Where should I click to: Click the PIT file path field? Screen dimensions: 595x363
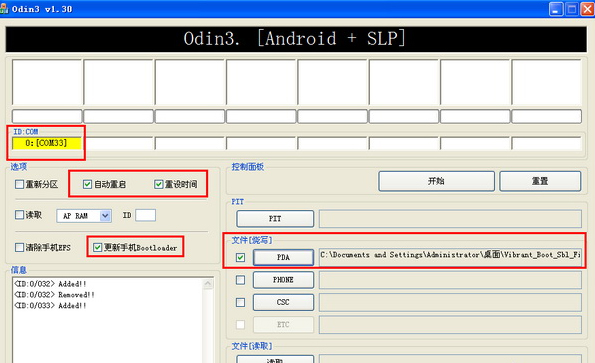point(450,219)
